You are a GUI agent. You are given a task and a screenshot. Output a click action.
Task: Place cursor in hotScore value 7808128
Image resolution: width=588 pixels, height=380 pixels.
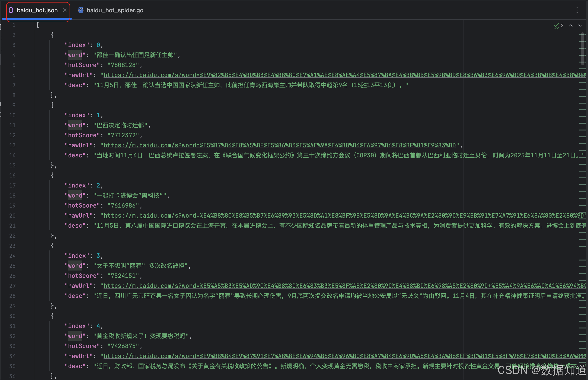coord(123,65)
